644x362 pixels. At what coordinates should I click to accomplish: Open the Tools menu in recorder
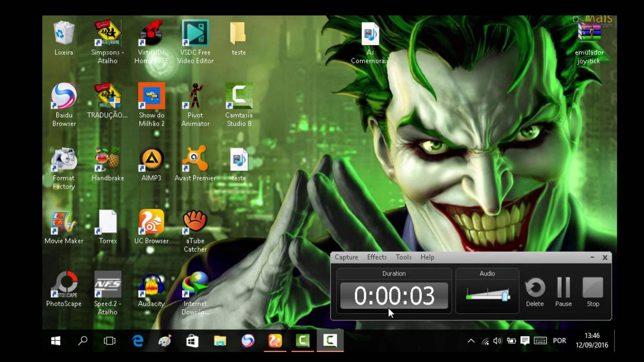pos(404,257)
